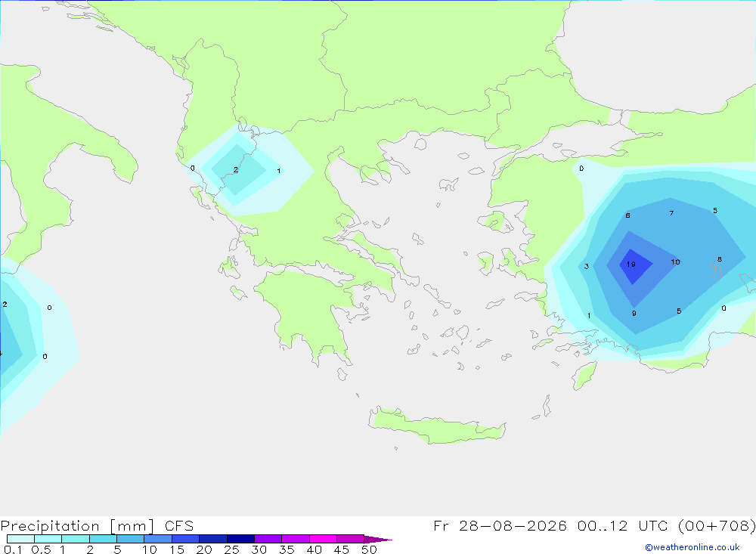Click the '35' legend scale label
The height and width of the screenshot is (554, 756).
coord(287,549)
